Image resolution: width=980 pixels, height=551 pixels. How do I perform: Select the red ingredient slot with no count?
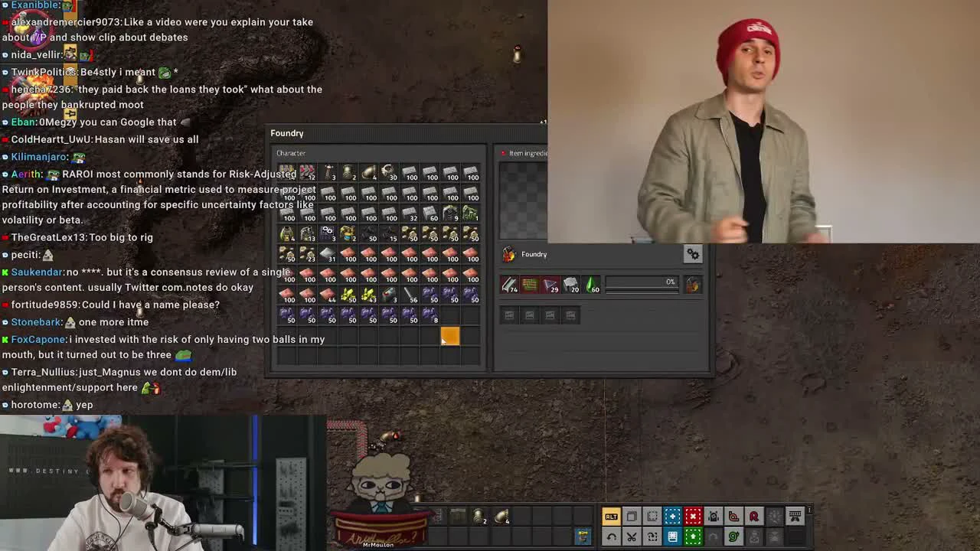[530, 285]
